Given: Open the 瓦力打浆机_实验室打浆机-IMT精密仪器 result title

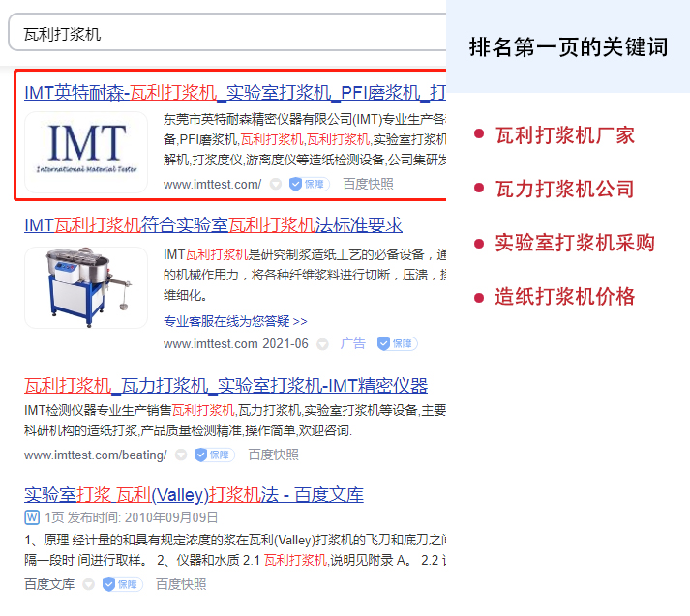Looking at the screenshot, I should point(225,386).
